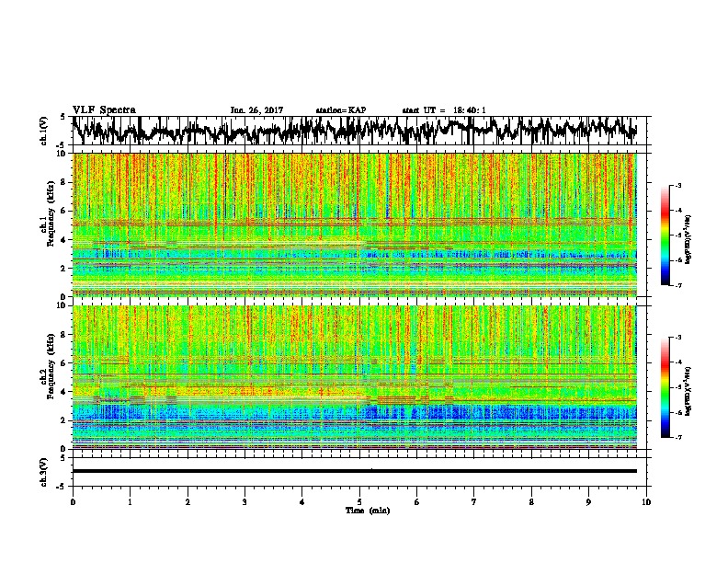
Task: Click the "station=KAP" header label
Action: (x=340, y=110)
